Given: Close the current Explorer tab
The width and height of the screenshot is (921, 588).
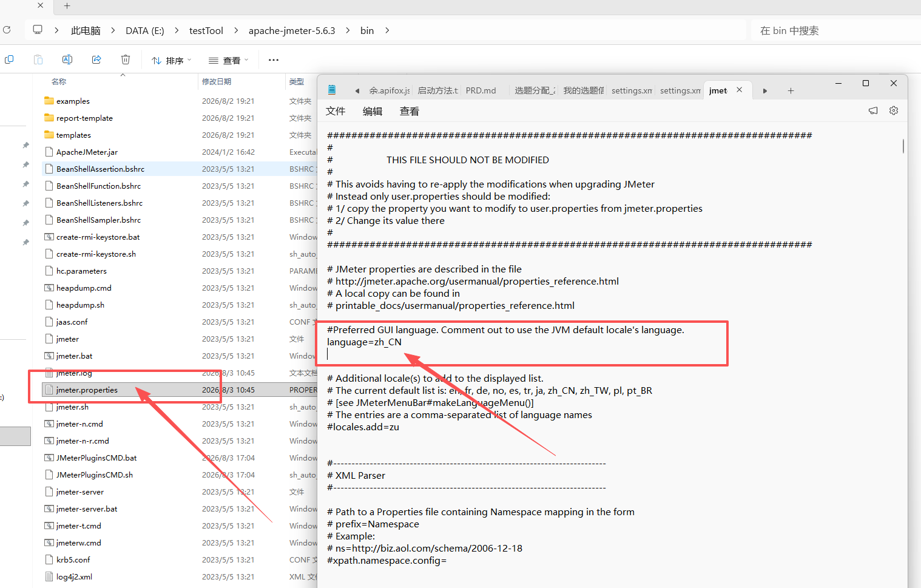Looking at the screenshot, I should click(x=40, y=5).
